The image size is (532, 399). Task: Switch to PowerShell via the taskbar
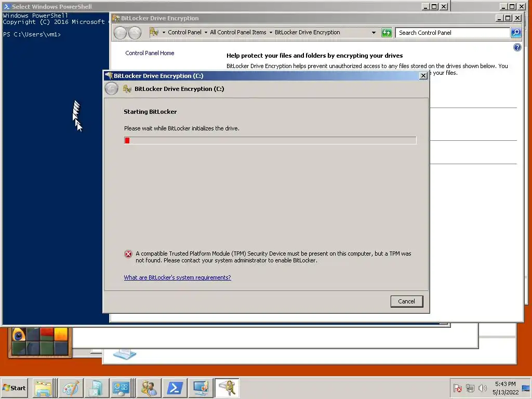pyautogui.click(x=175, y=388)
